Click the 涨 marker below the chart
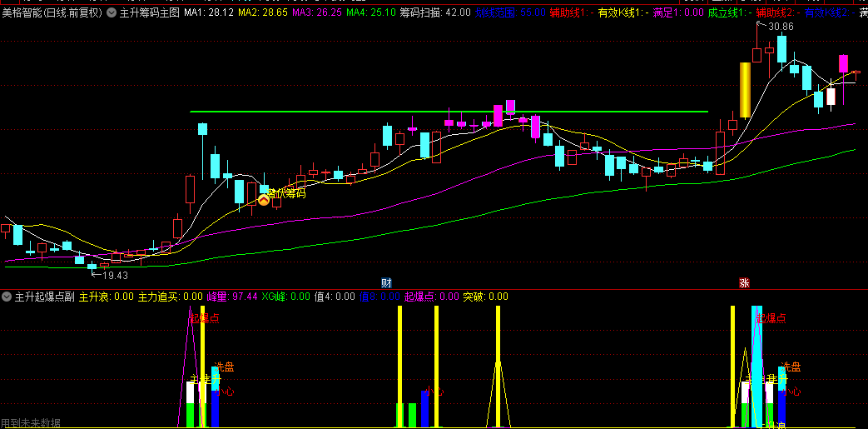Viewport: 868px width, 429px height. point(744,282)
